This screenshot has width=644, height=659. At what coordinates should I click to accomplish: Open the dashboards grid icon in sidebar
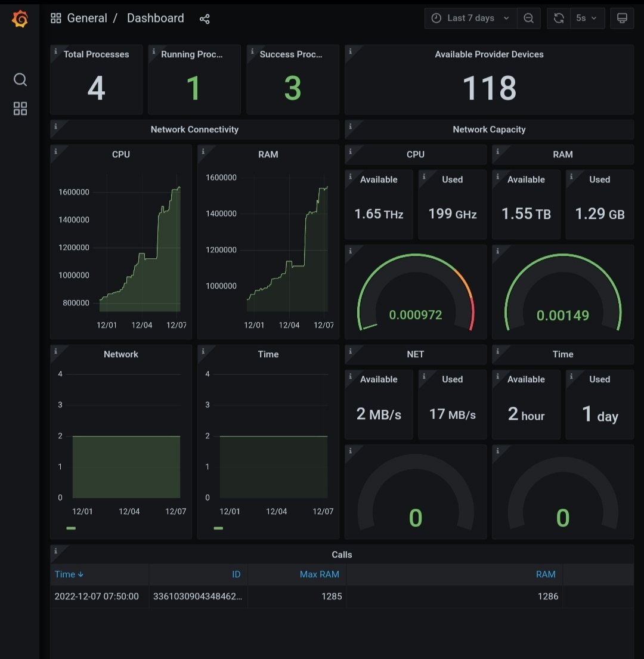tap(20, 109)
